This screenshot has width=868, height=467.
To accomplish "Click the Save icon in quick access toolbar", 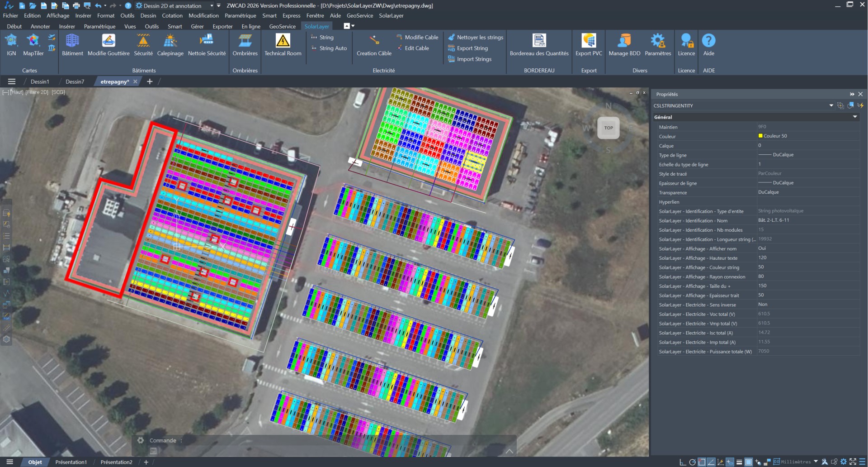I will pyautogui.click(x=43, y=5).
